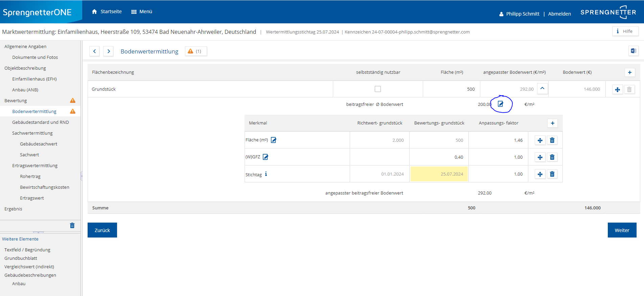Move the (W)GFZ row with move icon
This screenshot has height=296, width=644.
coord(540,157)
